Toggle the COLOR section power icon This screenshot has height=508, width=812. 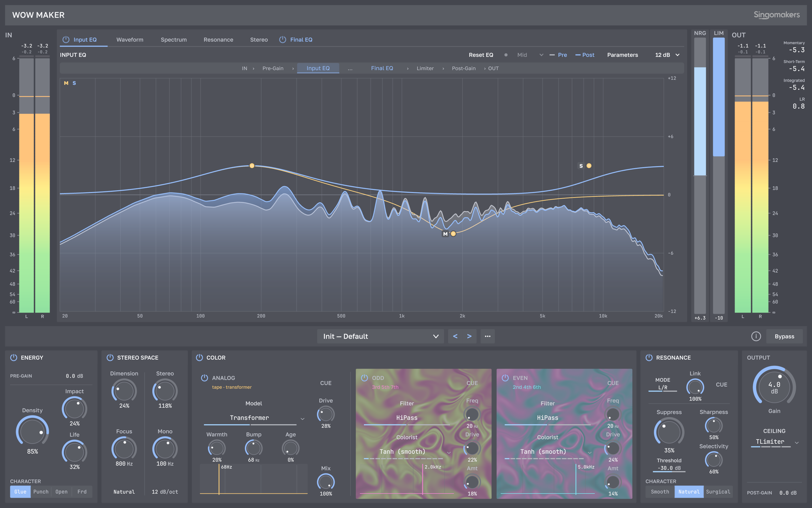pos(199,357)
